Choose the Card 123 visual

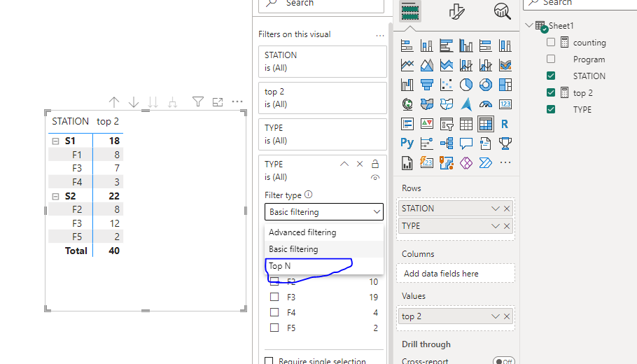[505, 104]
